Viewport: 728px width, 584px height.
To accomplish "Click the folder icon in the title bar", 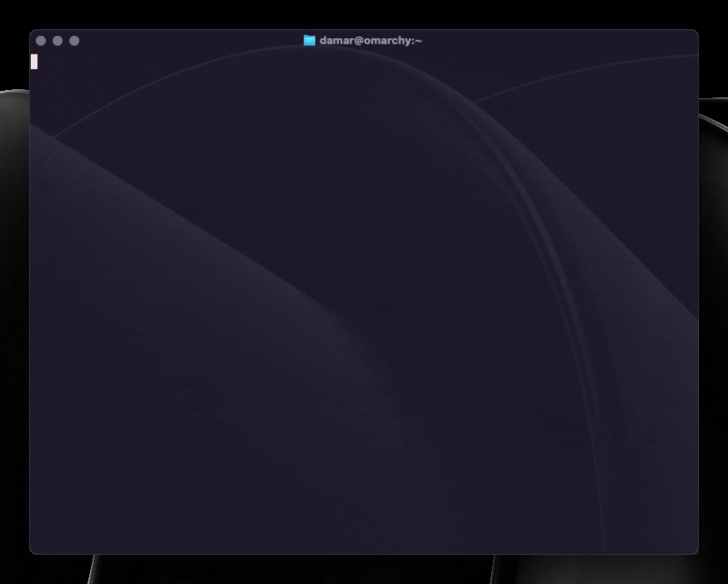I will tap(309, 41).
